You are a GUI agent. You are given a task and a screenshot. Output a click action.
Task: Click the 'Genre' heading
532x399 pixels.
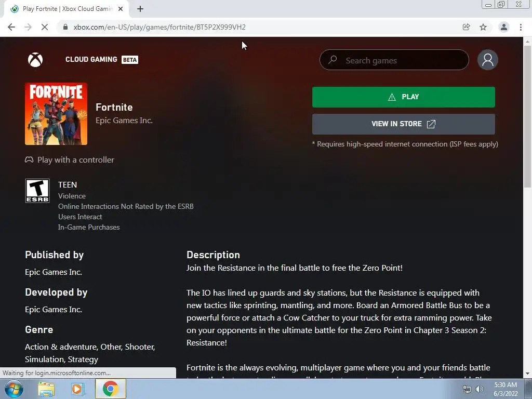[39, 329]
